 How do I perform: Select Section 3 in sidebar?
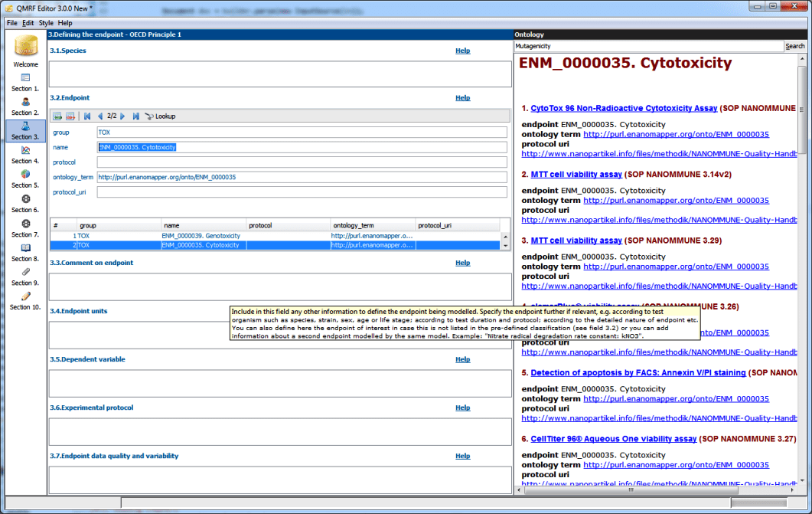pyautogui.click(x=25, y=131)
